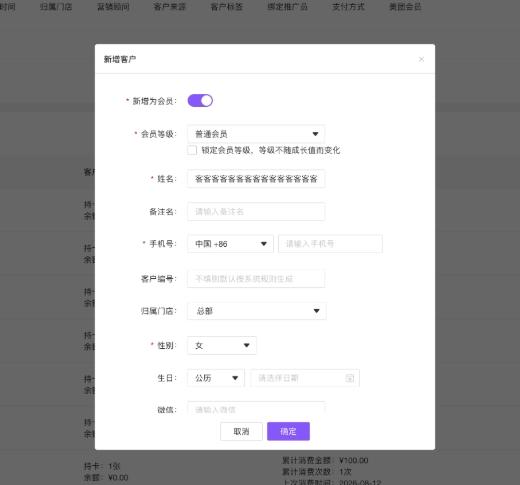Click the 姓名 input field
This screenshot has width=520, height=485.
coord(256,179)
